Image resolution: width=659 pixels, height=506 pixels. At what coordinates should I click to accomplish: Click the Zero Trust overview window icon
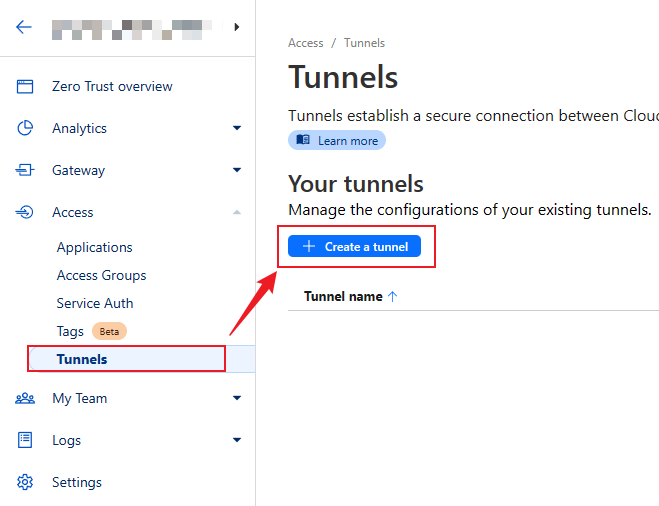coord(25,87)
